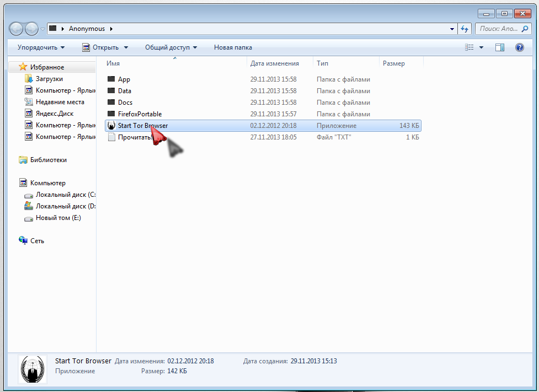Select the Docs folder icon

pos(111,102)
